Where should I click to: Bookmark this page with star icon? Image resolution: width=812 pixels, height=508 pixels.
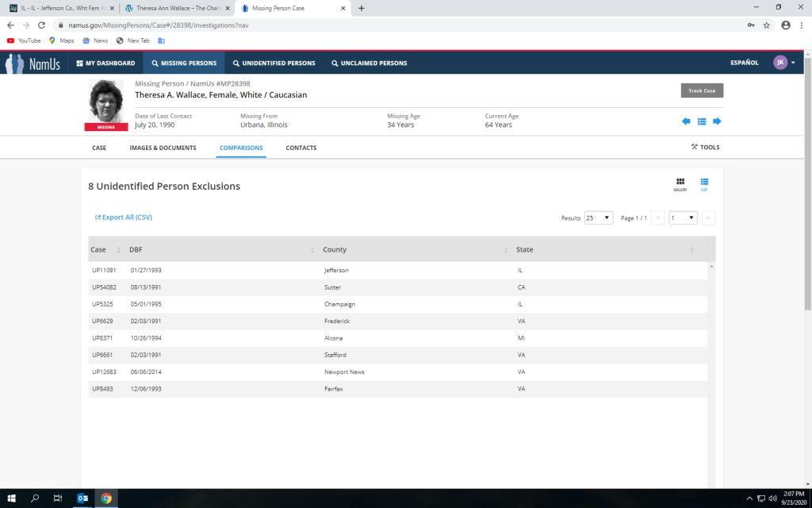[x=767, y=25]
